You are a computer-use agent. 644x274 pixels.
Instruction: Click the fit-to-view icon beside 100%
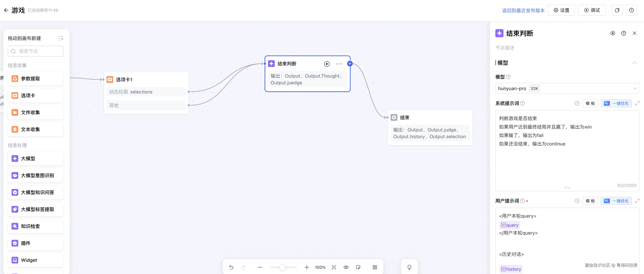point(334,267)
